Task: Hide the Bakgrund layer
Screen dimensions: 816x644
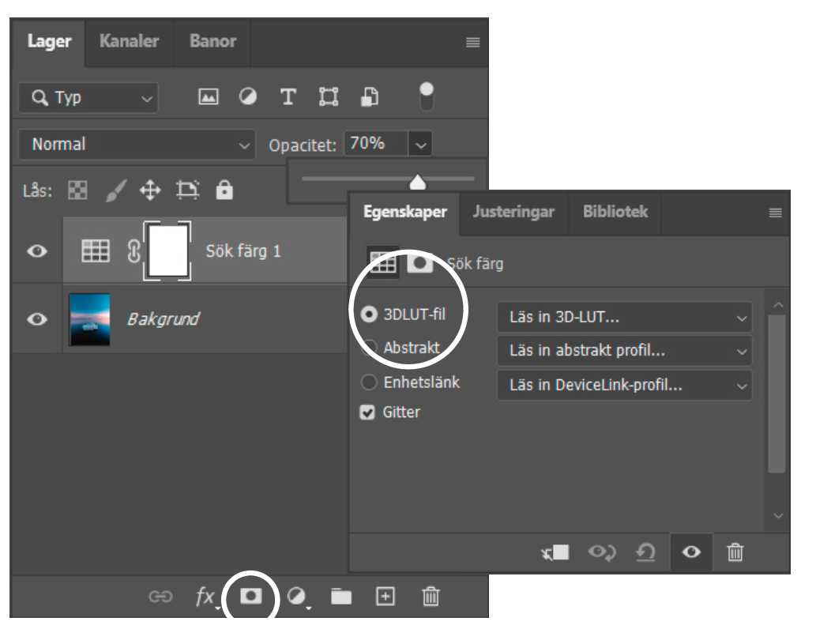Action: [37, 319]
